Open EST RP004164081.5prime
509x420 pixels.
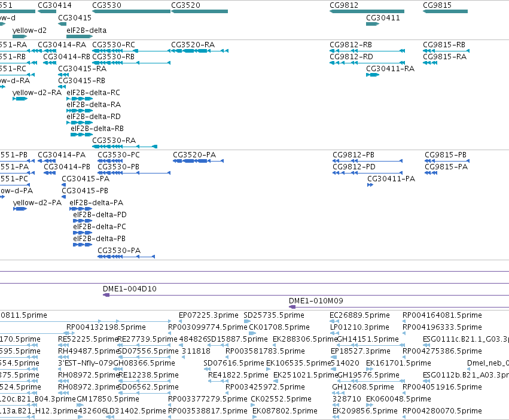click(x=442, y=315)
